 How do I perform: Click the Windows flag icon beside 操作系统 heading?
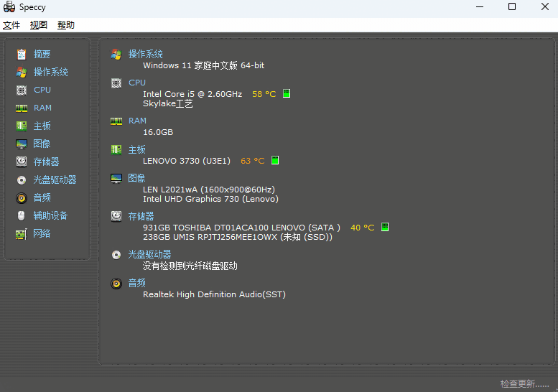click(x=116, y=54)
